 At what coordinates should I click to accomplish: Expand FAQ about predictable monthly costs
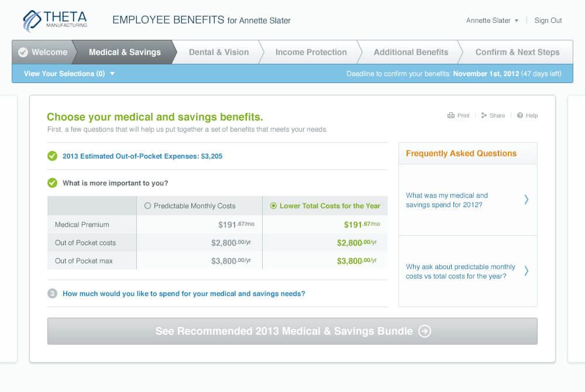467,271
